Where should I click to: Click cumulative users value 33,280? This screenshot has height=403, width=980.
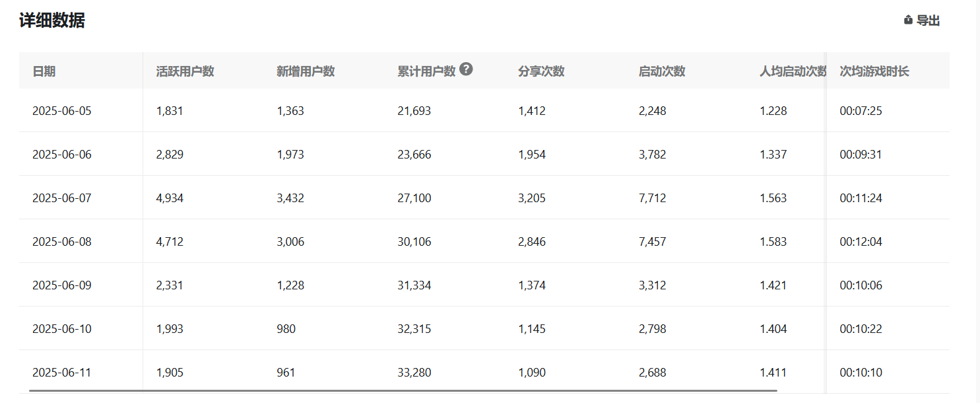pos(414,373)
